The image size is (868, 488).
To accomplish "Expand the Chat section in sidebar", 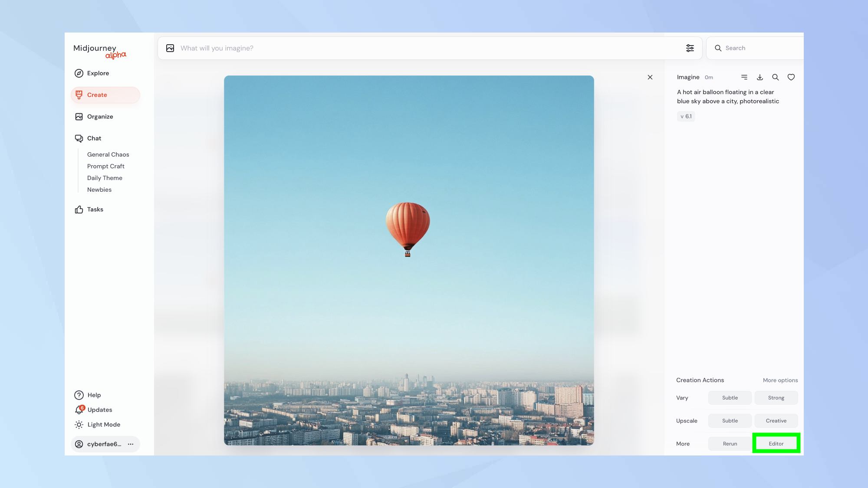I will coord(94,138).
